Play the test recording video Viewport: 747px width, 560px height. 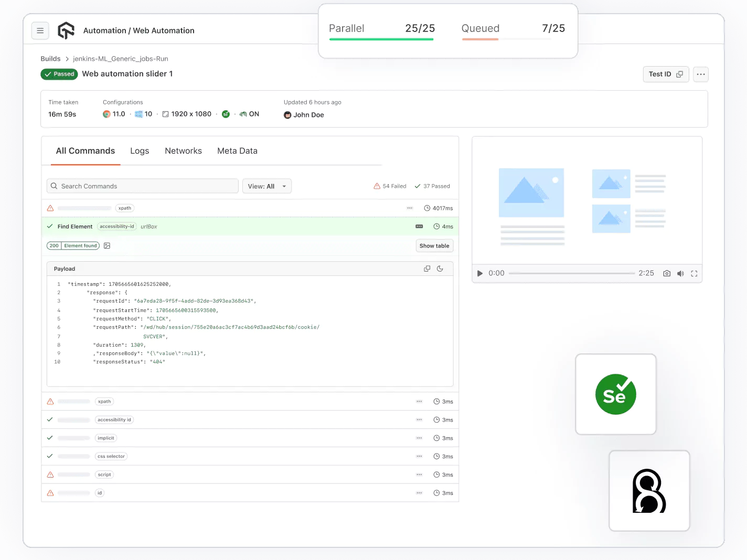pos(479,273)
